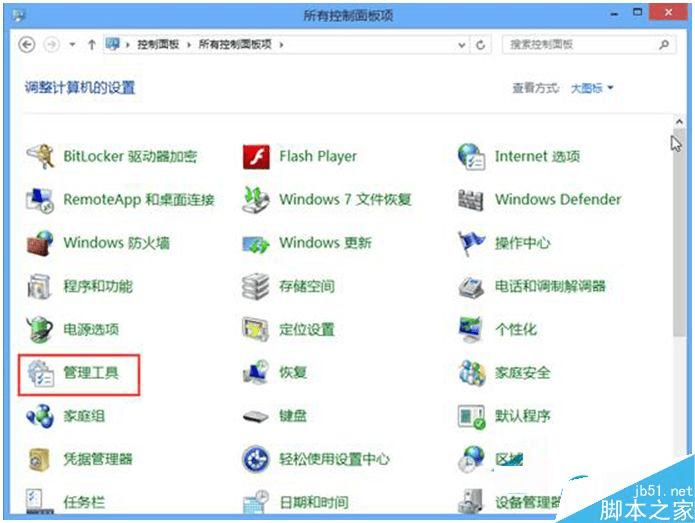Click the vertical scrollbar thumb

coord(679,233)
